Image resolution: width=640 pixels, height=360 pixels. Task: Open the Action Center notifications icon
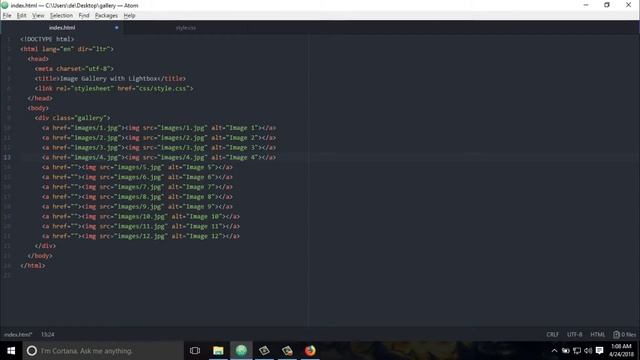[x=600, y=351]
